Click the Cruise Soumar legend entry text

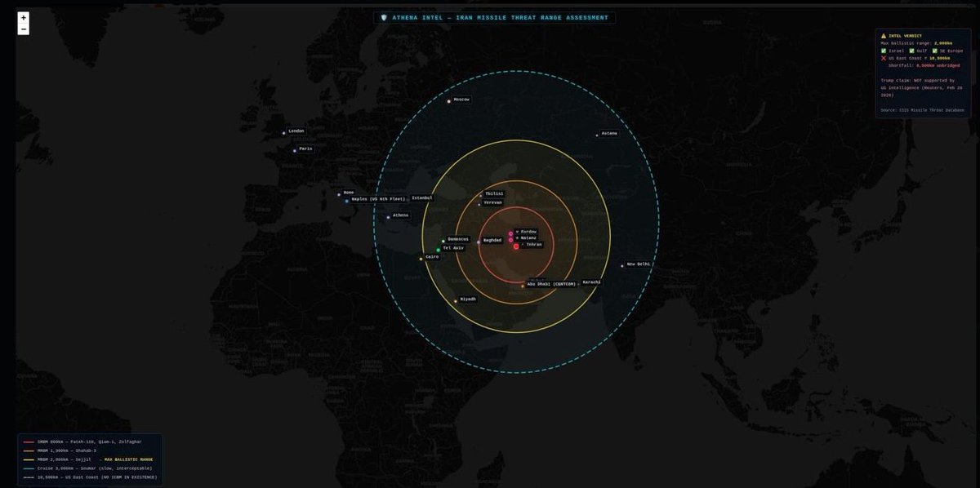(x=94, y=468)
